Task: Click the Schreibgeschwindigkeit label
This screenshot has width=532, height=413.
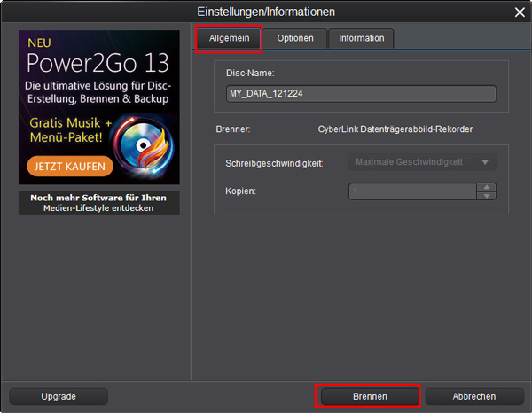Action: click(x=274, y=163)
